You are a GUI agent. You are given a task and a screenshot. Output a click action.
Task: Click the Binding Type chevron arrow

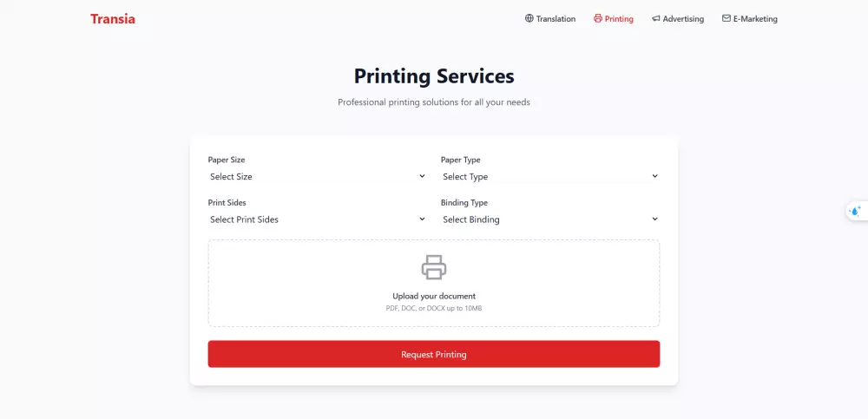(x=654, y=219)
